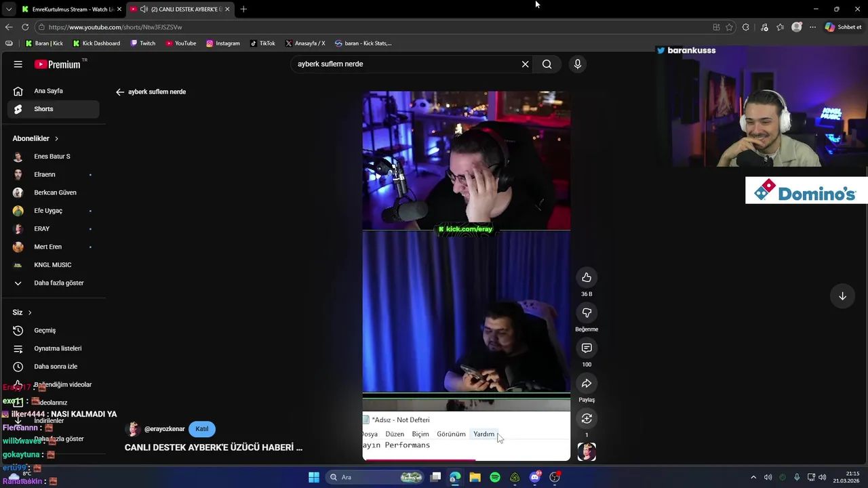868x488 pixels.
Task: Open Elraenn subscription channel
Action: 53,174
